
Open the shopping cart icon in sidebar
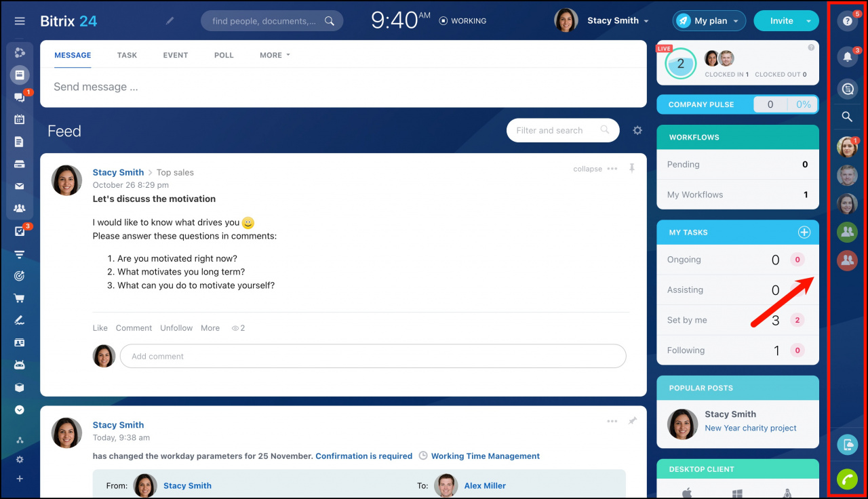19,298
